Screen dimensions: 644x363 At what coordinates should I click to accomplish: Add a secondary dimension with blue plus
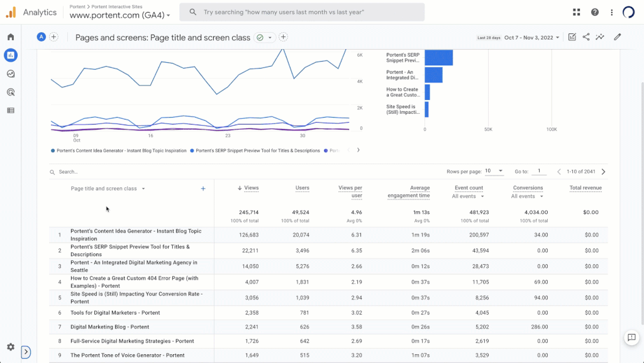coord(203,189)
